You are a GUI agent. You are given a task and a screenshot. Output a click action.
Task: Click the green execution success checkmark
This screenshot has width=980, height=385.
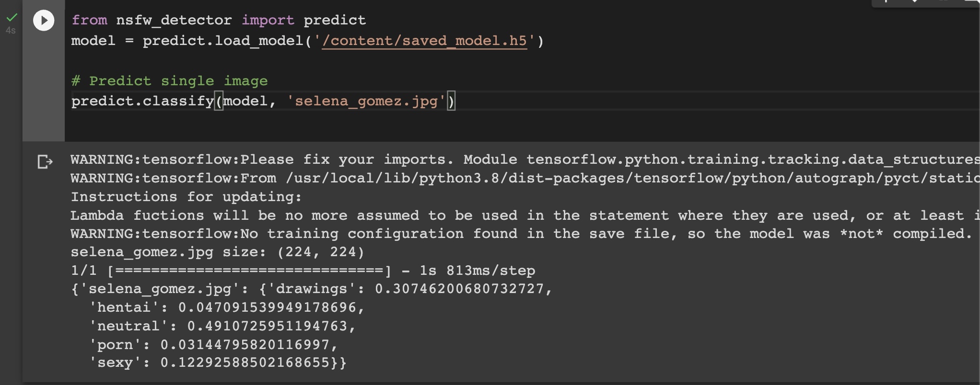point(12,18)
